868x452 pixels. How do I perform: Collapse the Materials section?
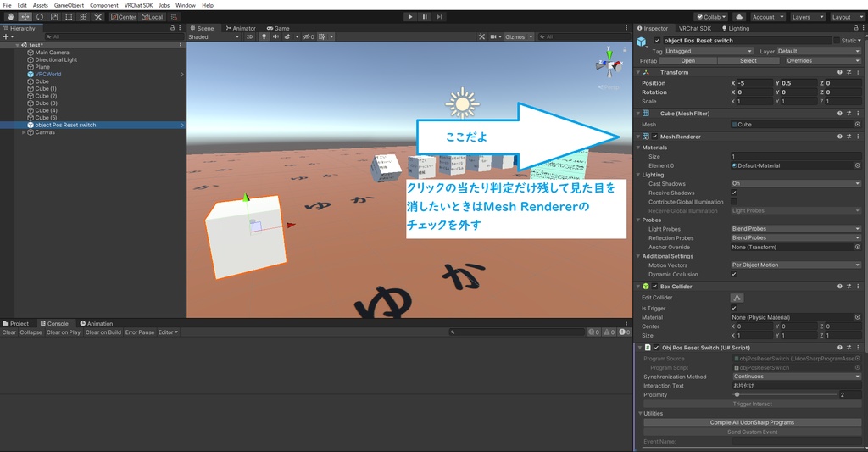[x=638, y=148]
